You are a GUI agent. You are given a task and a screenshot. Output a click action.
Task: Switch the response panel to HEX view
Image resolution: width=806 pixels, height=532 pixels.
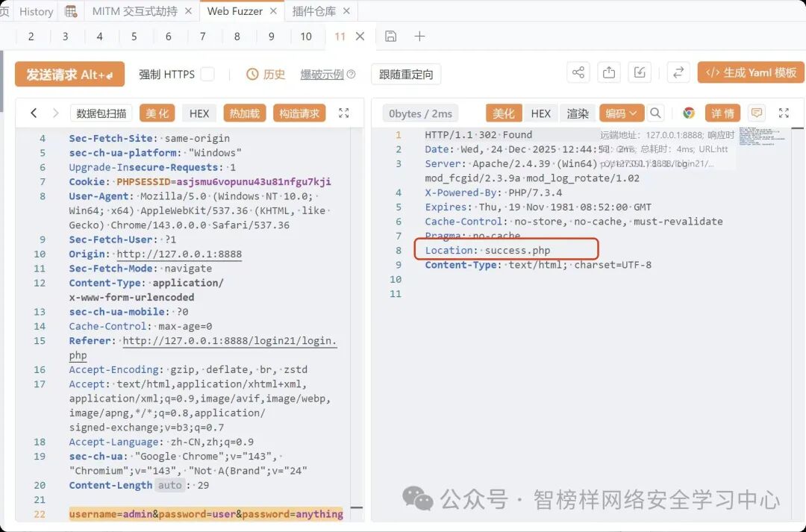click(x=541, y=113)
